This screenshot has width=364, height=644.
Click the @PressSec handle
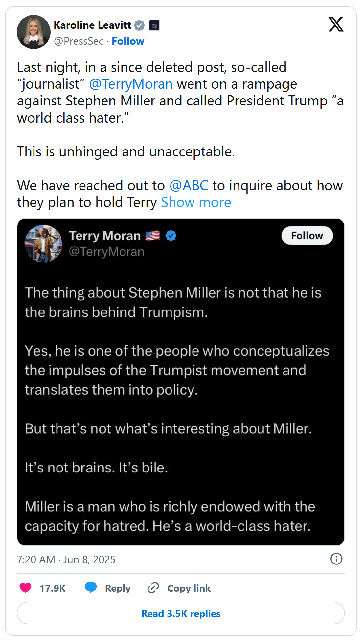(79, 41)
